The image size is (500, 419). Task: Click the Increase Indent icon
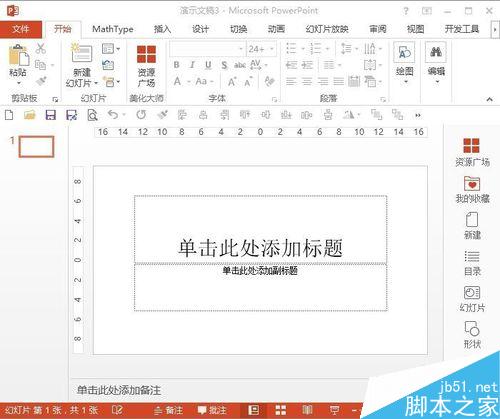click(x=307, y=65)
